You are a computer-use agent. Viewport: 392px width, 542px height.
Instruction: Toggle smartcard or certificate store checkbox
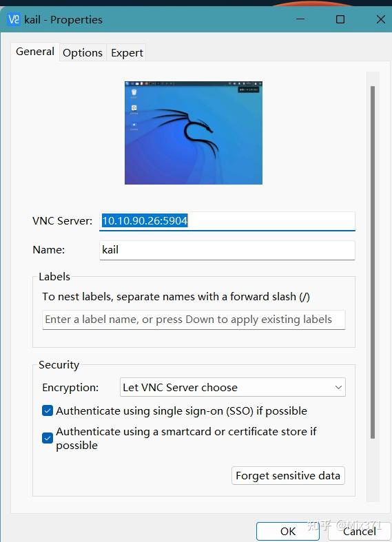[48, 438]
